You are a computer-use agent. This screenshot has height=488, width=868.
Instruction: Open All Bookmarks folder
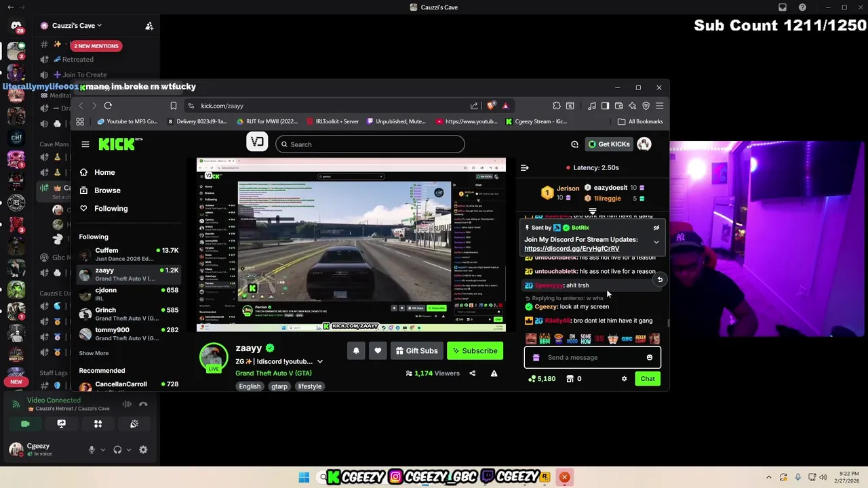click(640, 121)
